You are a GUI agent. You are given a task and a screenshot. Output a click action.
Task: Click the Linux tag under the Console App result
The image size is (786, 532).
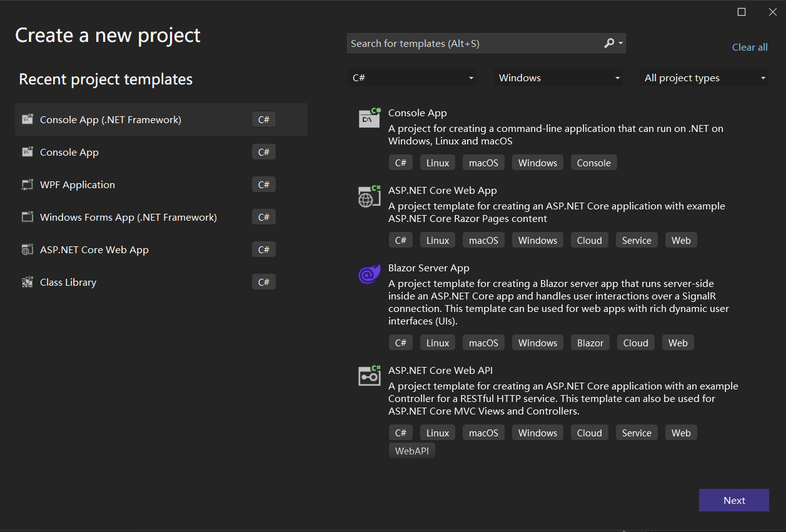click(438, 163)
